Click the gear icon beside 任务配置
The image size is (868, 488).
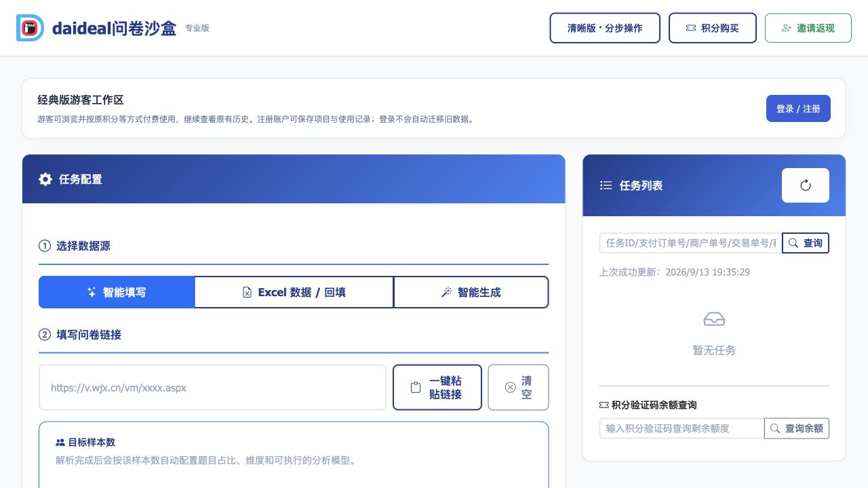coord(45,179)
